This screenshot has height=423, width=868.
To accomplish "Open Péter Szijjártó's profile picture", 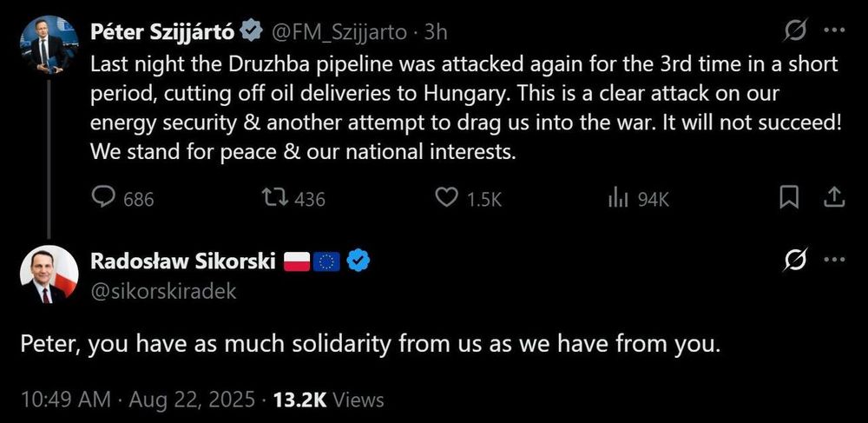I will pyautogui.click(x=49, y=43).
